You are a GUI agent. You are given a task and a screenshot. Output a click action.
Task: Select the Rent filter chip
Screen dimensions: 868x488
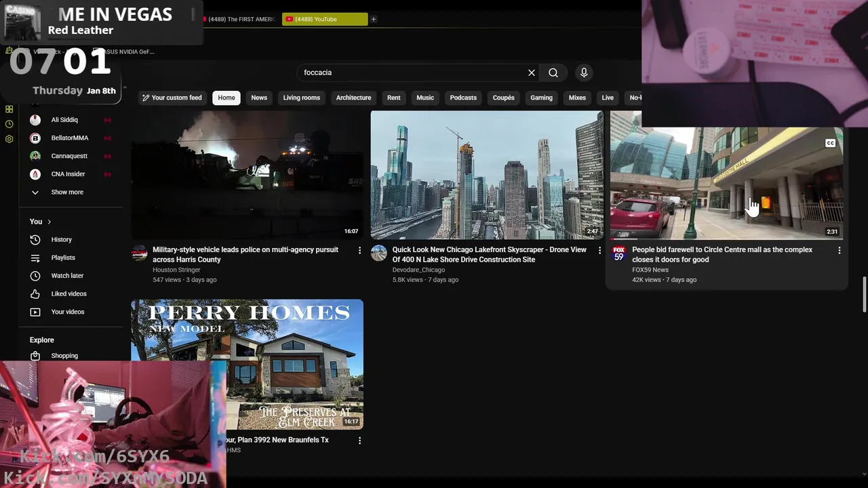click(393, 98)
